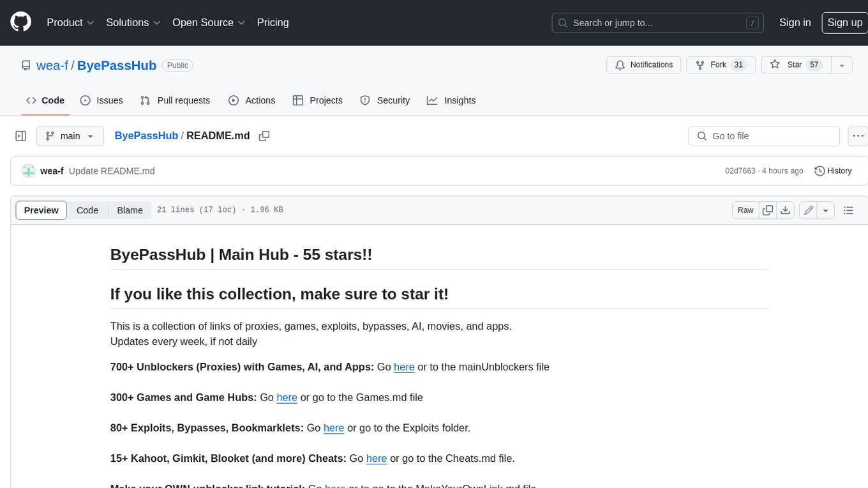Open the wea-f owner profile link
The image size is (868, 488).
coord(51,66)
